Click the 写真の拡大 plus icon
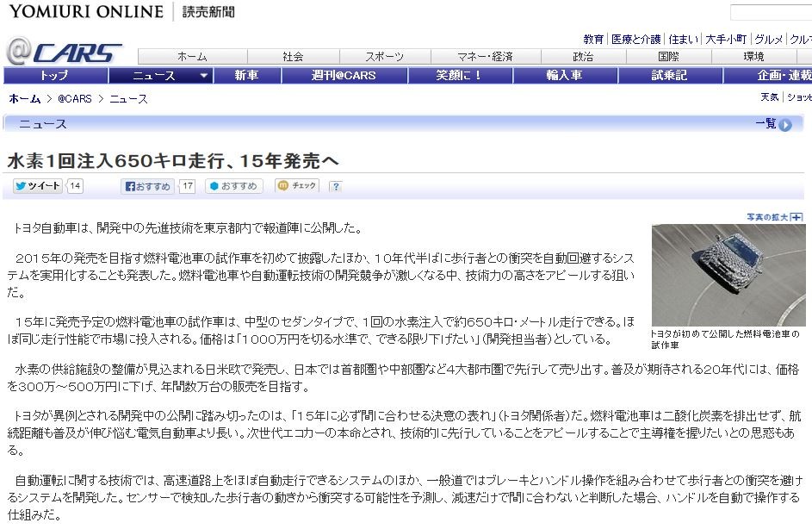 click(x=797, y=217)
